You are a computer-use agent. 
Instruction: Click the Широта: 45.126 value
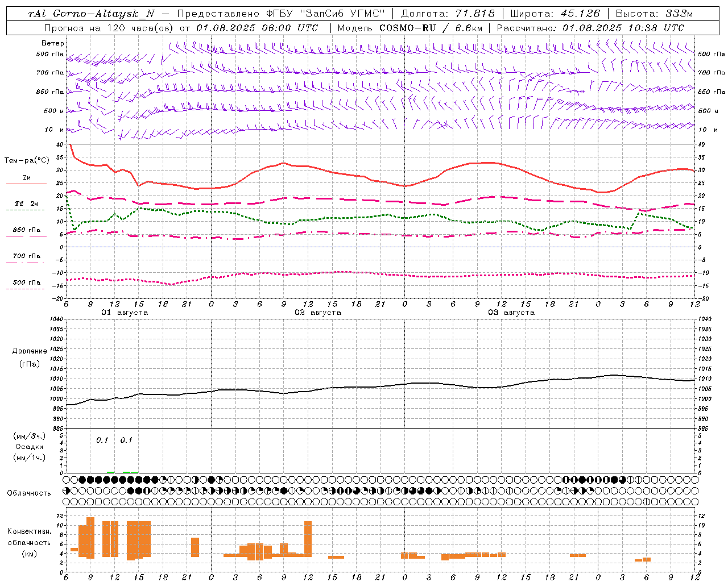555,14
